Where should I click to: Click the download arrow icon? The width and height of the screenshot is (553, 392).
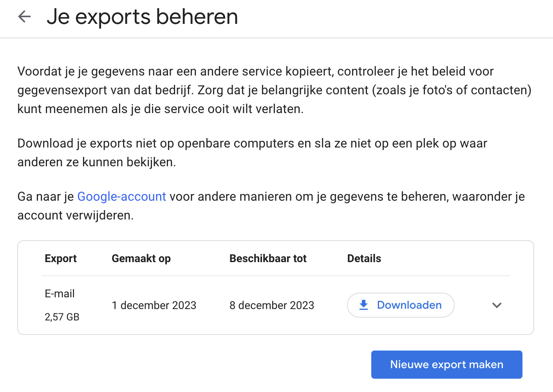tap(364, 305)
